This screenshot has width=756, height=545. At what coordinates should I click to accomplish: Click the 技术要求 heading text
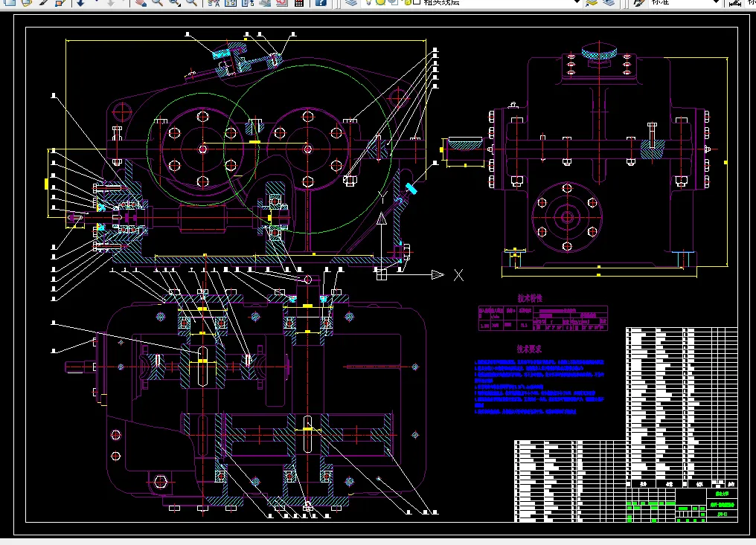(529, 349)
